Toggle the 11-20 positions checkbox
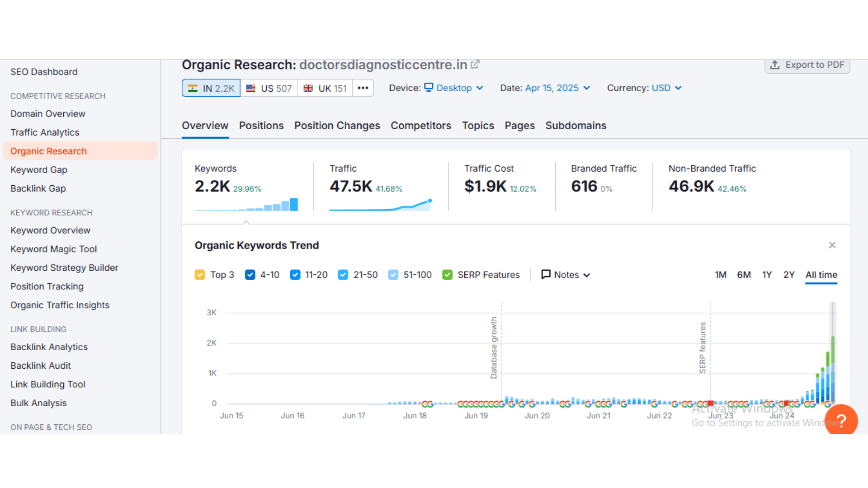This screenshot has width=868, height=488. (295, 275)
